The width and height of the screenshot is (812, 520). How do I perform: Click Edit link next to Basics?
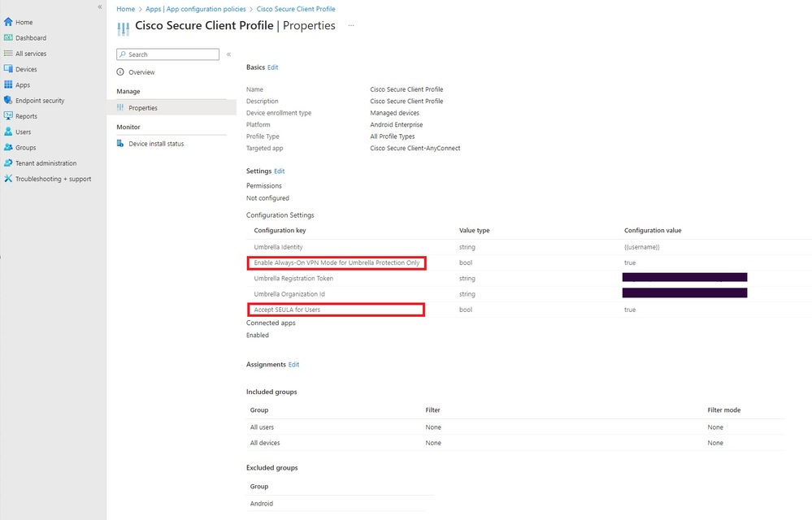point(273,67)
